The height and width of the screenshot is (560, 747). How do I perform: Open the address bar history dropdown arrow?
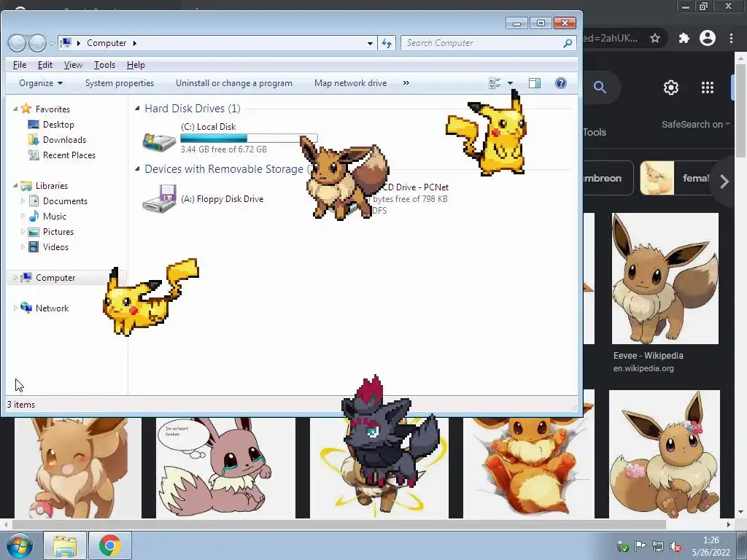(x=370, y=43)
